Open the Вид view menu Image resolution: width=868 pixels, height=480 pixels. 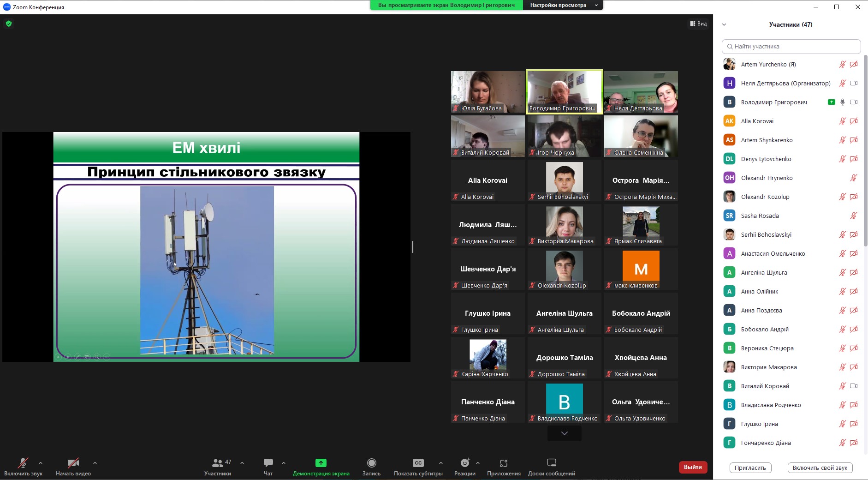(x=698, y=24)
